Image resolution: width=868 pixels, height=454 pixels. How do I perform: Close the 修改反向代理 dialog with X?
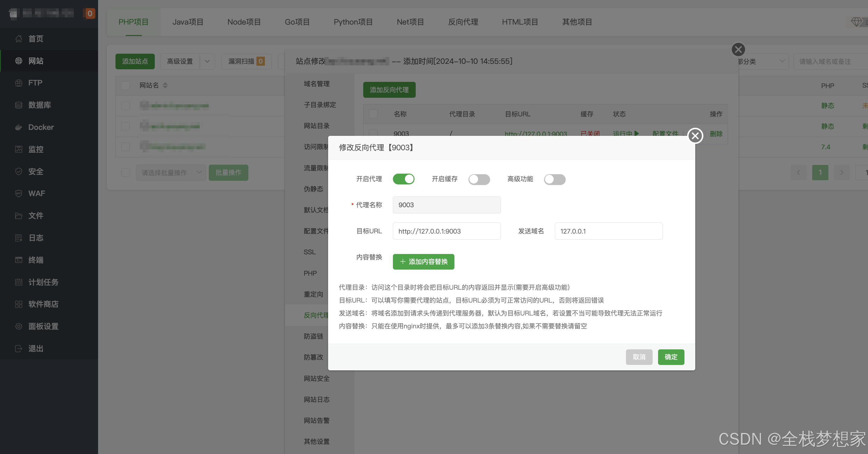695,136
